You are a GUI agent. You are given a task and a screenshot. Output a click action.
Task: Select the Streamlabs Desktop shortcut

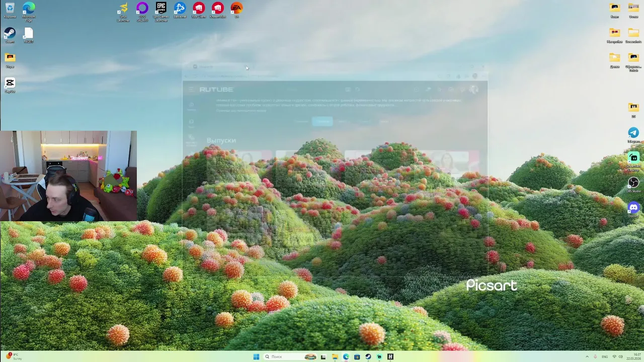tap(633, 161)
